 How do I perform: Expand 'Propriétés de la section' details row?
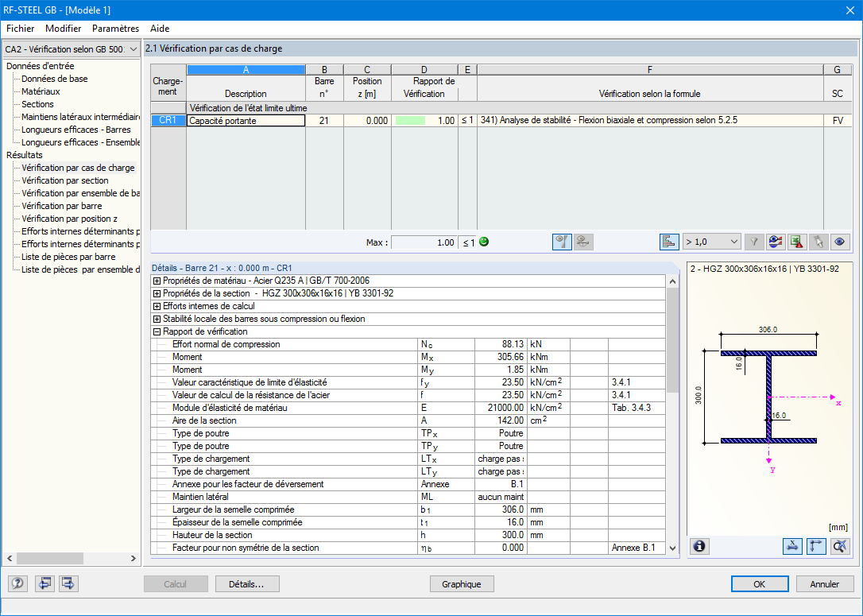click(x=157, y=293)
